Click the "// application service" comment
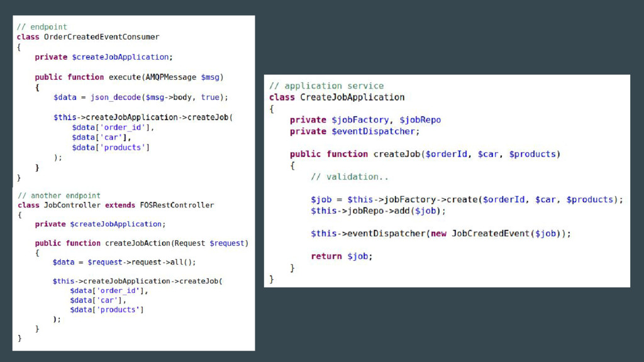Image resolution: width=644 pixels, height=362 pixels. (326, 85)
